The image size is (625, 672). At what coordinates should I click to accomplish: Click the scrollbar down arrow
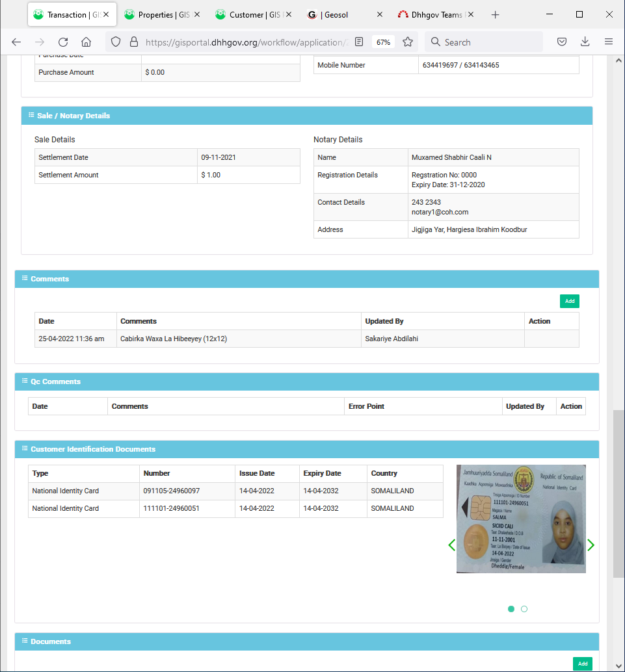click(x=618, y=666)
